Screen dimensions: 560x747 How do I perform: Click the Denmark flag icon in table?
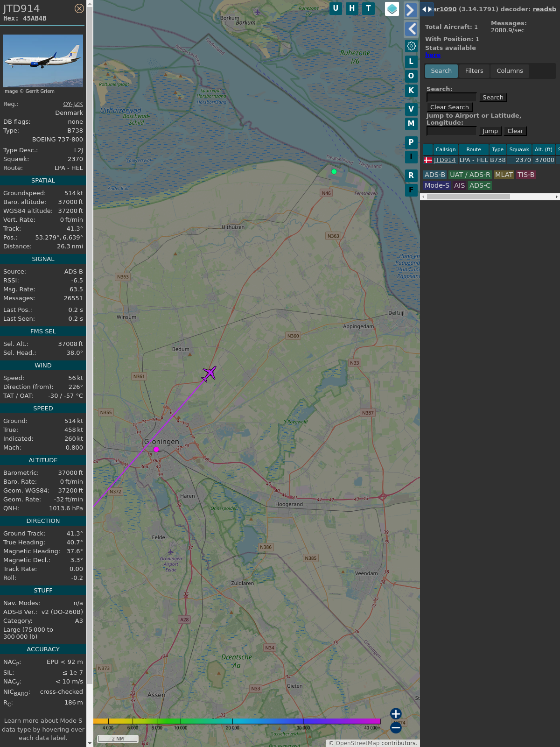click(x=427, y=160)
